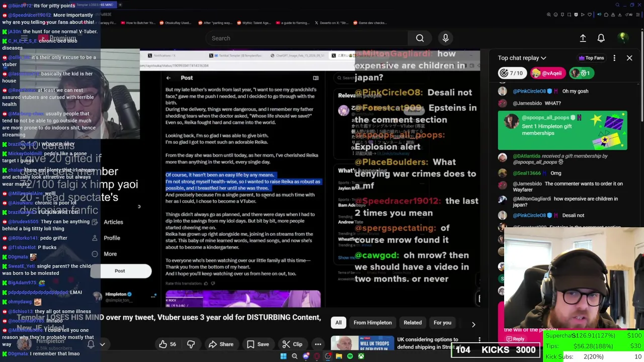The image size is (644, 362).
Task: Select the From Himpleton filter chip
Action: click(x=372, y=323)
